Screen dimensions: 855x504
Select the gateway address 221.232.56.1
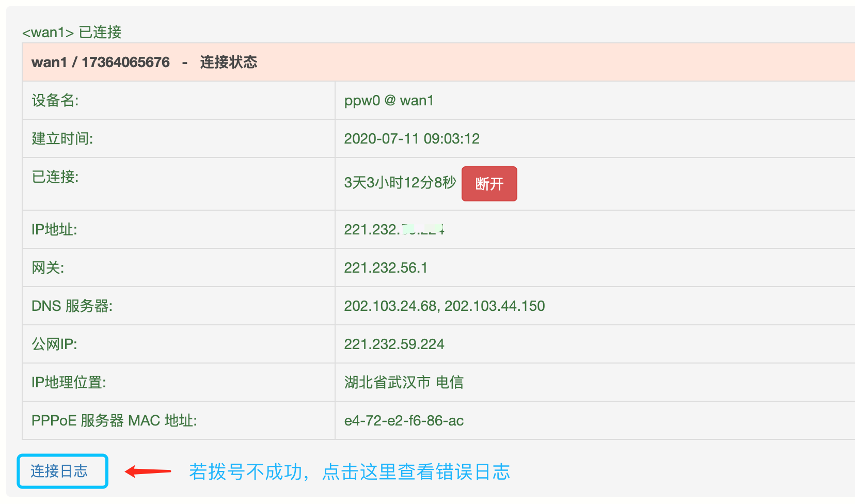(386, 267)
